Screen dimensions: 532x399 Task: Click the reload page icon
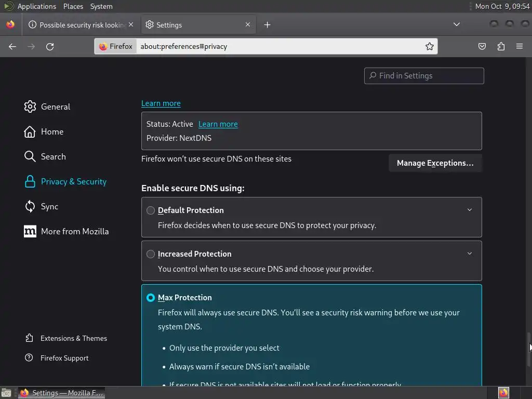pos(50,46)
